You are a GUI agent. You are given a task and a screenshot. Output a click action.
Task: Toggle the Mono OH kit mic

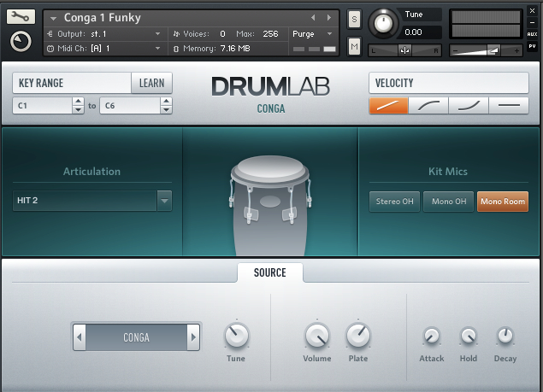pos(449,202)
